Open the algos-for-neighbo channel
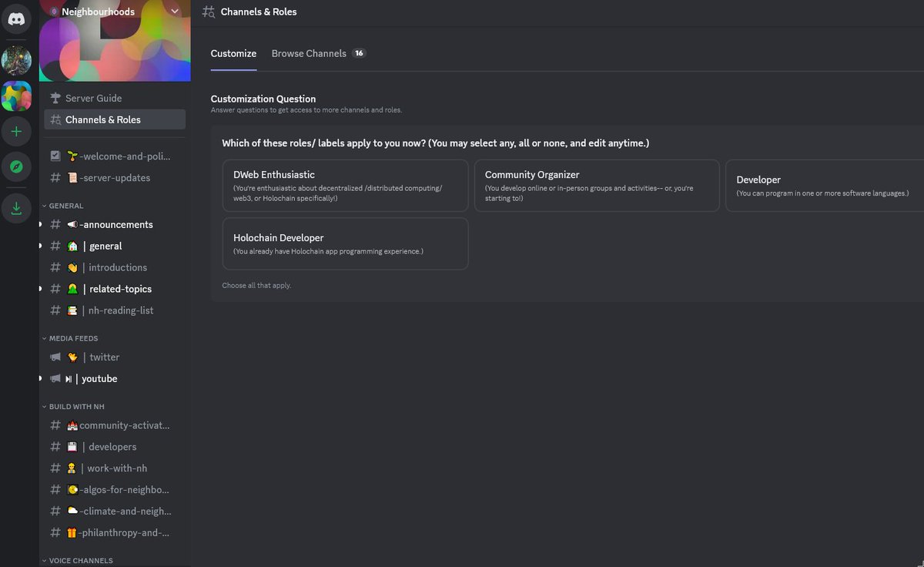Screen dimensions: 924x567 pyautogui.click(x=115, y=489)
